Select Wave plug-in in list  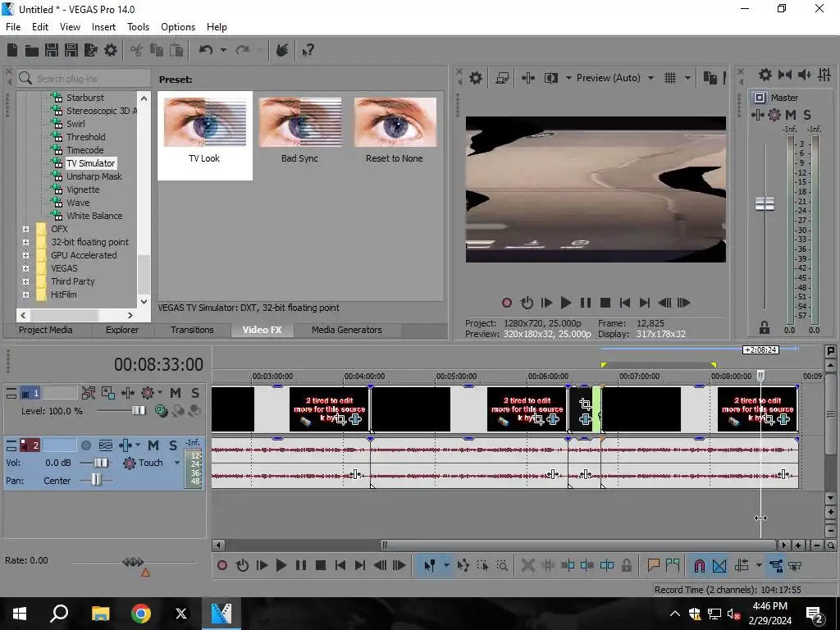78,203
